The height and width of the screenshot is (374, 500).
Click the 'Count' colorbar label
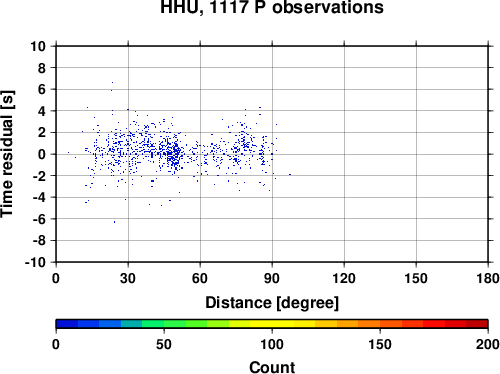pos(272,367)
